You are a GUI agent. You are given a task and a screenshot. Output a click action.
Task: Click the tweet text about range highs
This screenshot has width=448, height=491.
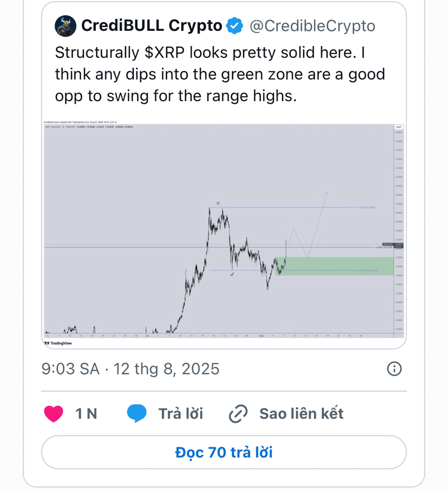coord(220,74)
